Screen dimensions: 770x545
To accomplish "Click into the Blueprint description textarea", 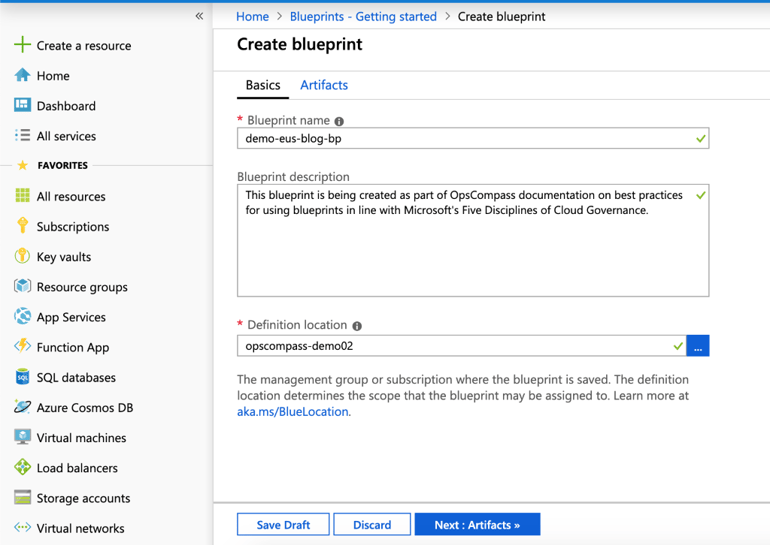I will point(473,241).
